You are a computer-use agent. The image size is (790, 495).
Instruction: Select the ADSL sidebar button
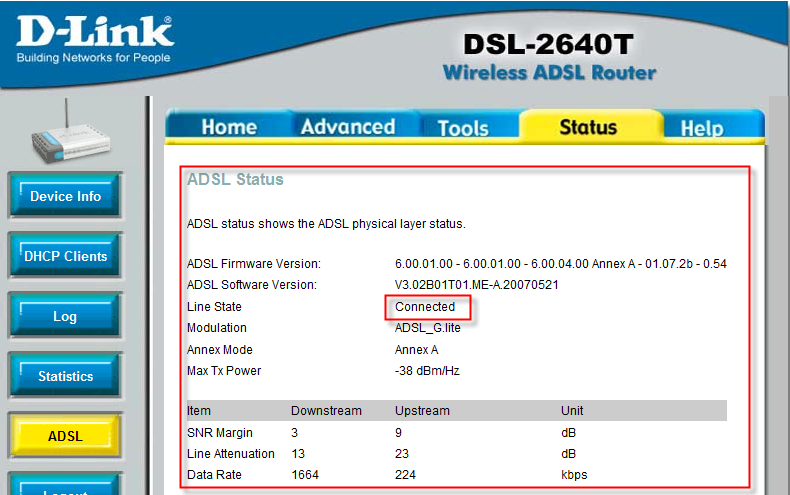coord(65,436)
